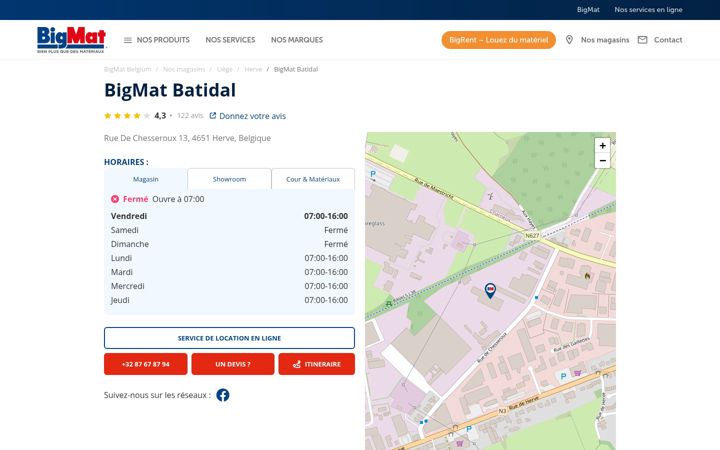Call the +32 87 67 87 94 button
The width and height of the screenshot is (720, 450).
[x=146, y=364]
